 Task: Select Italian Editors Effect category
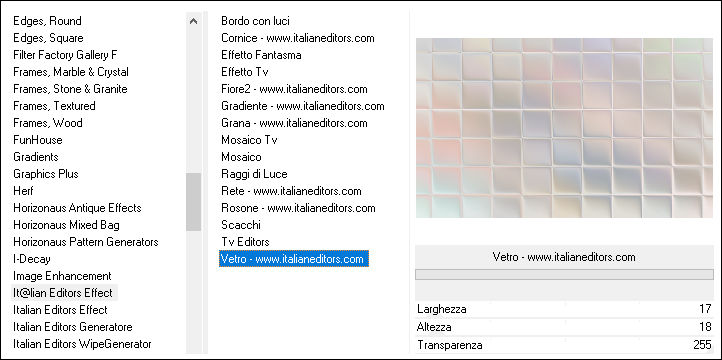pyautogui.click(x=60, y=310)
